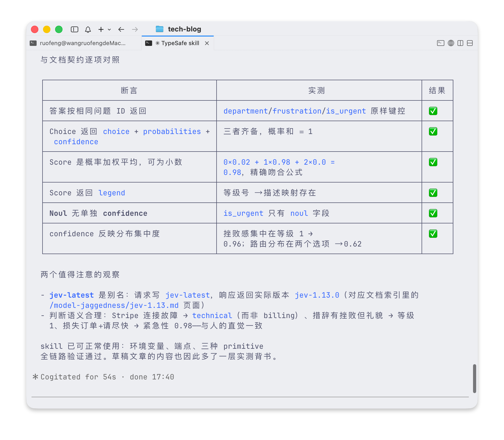The image size is (504, 440).
Task: Click the terminal icon on the TypeSafe tab
Action: tap(149, 43)
